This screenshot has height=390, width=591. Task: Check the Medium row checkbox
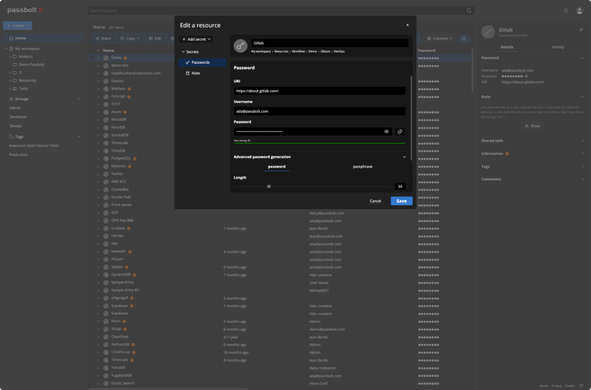[x=92, y=89]
